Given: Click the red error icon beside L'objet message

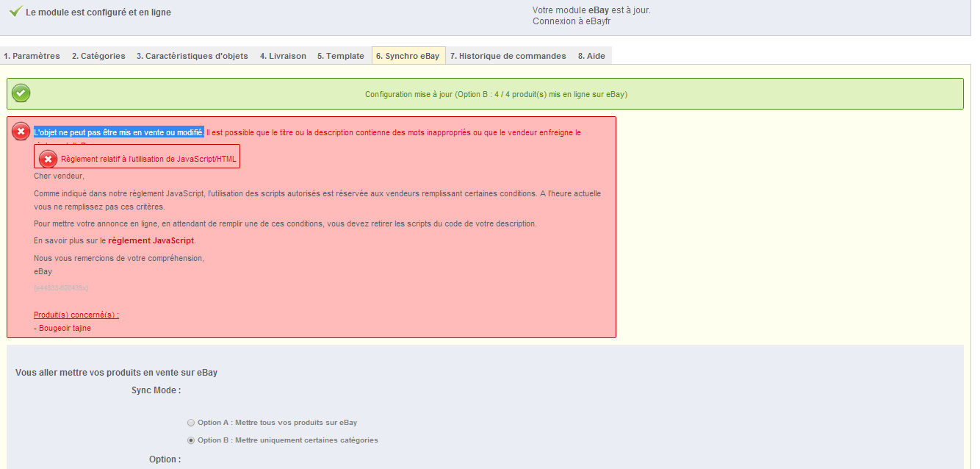Looking at the screenshot, I should click(x=21, y=132).
